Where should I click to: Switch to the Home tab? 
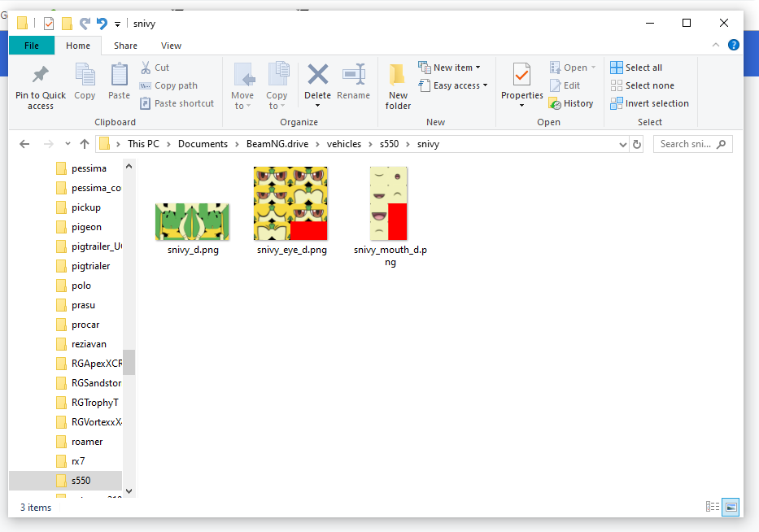point(78,46)
